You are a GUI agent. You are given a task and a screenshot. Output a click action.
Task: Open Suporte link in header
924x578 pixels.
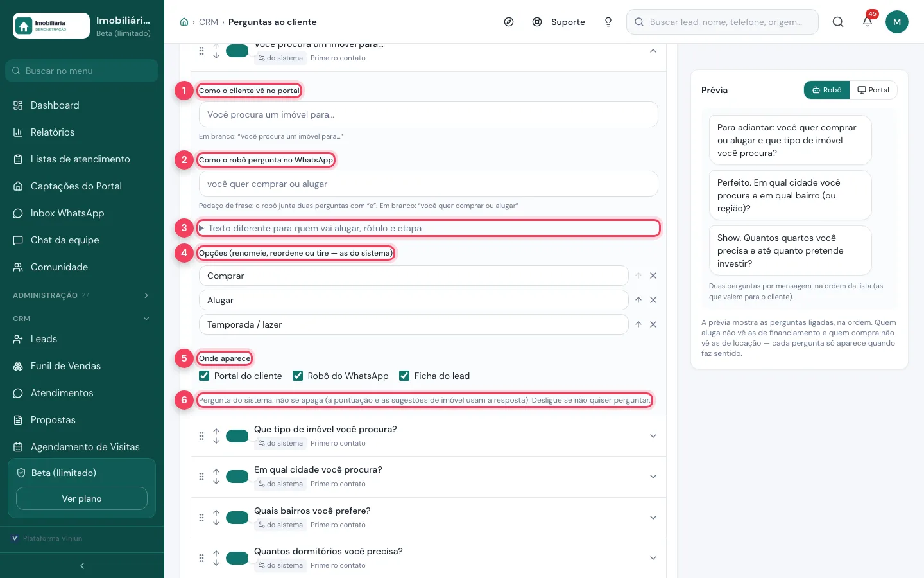pyautogui.click(x=559, y=22)
